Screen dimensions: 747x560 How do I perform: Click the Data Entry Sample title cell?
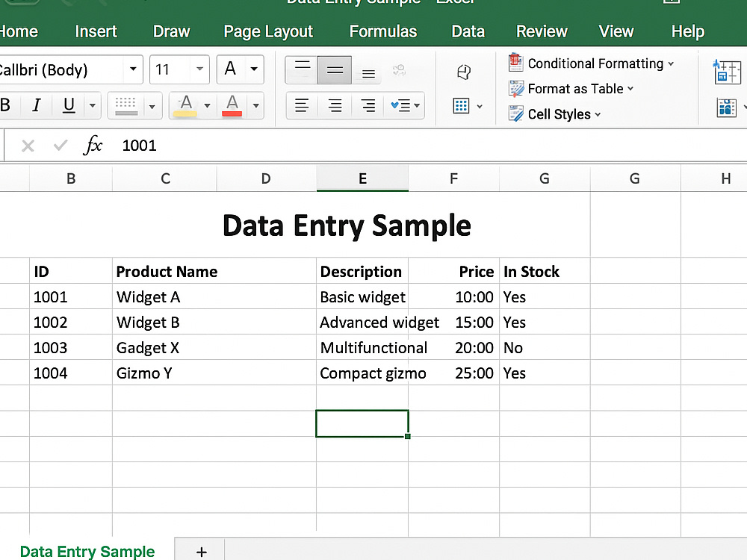pos(347,225)
